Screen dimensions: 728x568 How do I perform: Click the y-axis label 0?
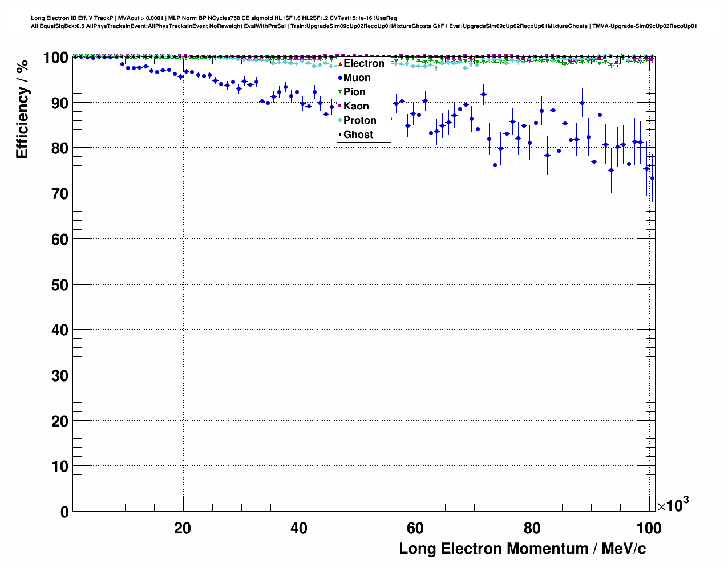tap(64, 512)
